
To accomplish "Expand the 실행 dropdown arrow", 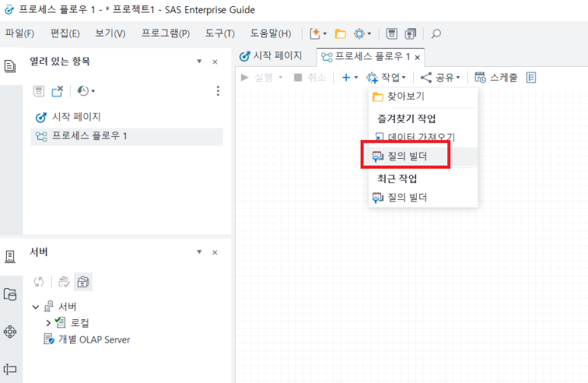I will [280, 78].
